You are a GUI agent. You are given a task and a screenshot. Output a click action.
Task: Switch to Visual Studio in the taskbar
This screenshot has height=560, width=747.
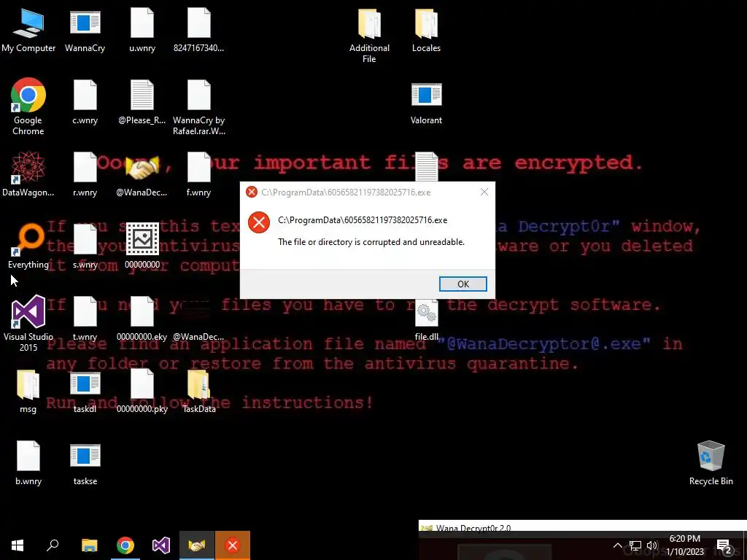(161, 545)
